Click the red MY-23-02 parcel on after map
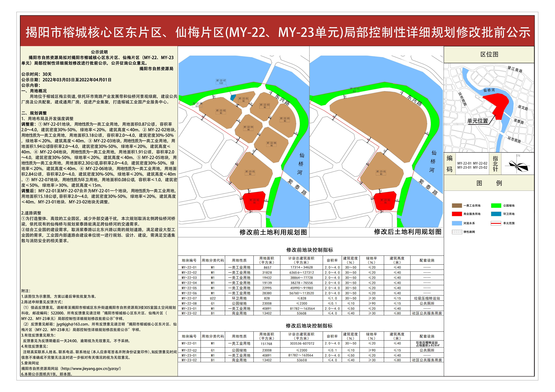 pos(385,201)
